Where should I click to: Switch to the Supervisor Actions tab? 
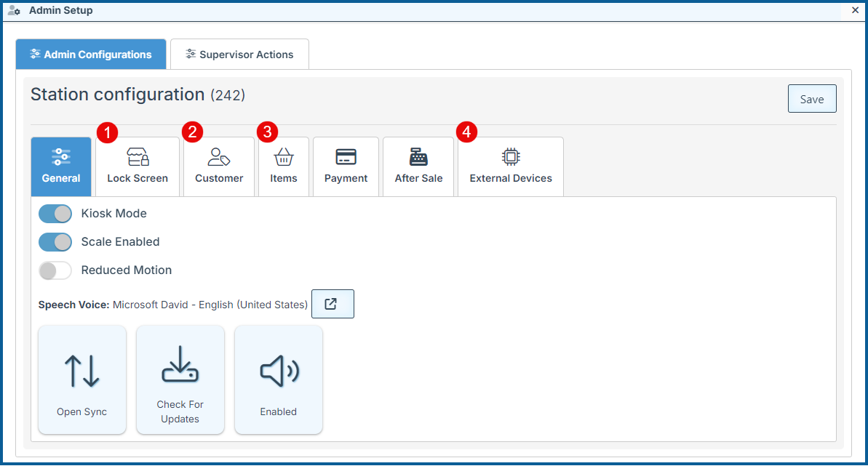[x=239, y=55]
